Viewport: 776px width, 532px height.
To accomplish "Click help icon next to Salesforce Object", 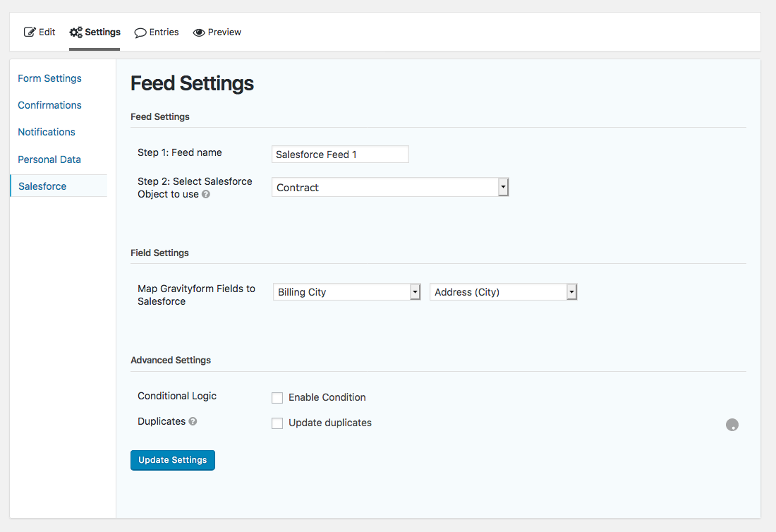I will pos(206,194).
